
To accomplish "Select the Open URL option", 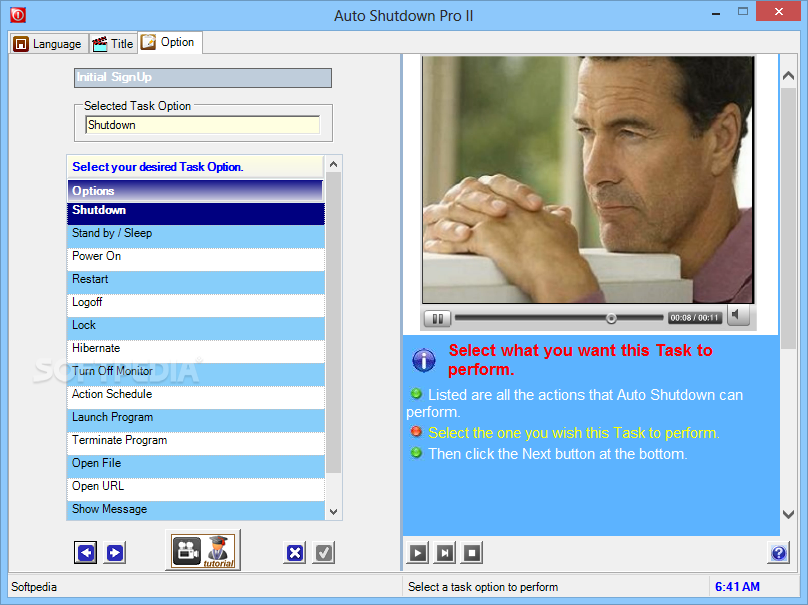I will point(196,490).
